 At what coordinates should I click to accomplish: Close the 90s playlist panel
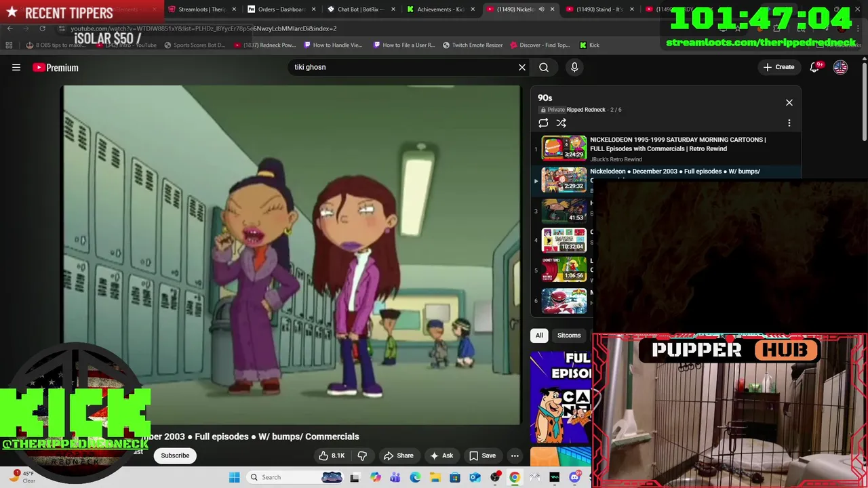(x=789, y=102)
